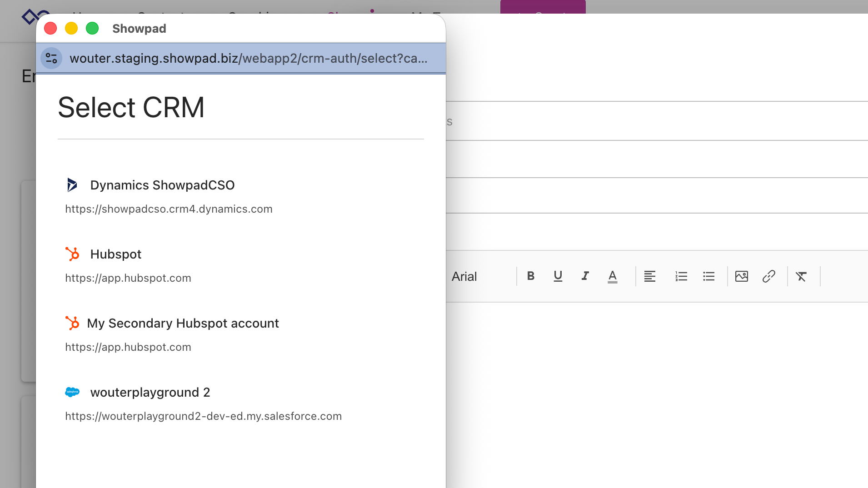This screenshot has width=868, height=488.
Task: Click the insert image icon
Action: (x=741, y=276)
